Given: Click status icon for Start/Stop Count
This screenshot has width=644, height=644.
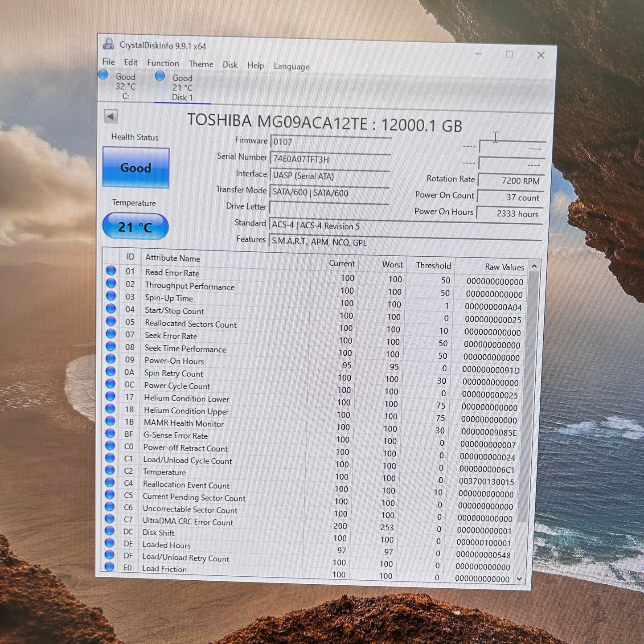Looking at the screenshot, I should pyautogui.click(x=111, y=308).
